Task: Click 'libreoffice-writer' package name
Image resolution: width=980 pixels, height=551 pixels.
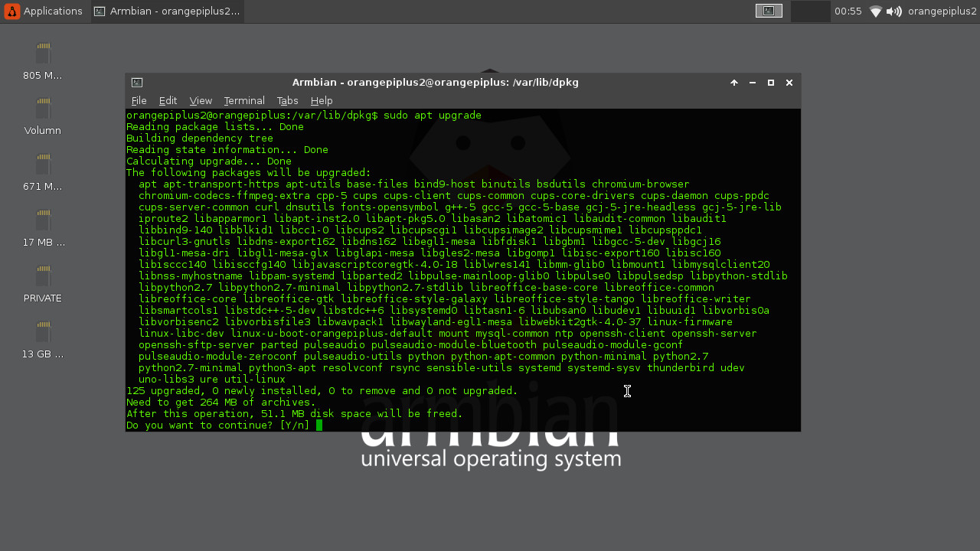Action: (x=696, y=299)
